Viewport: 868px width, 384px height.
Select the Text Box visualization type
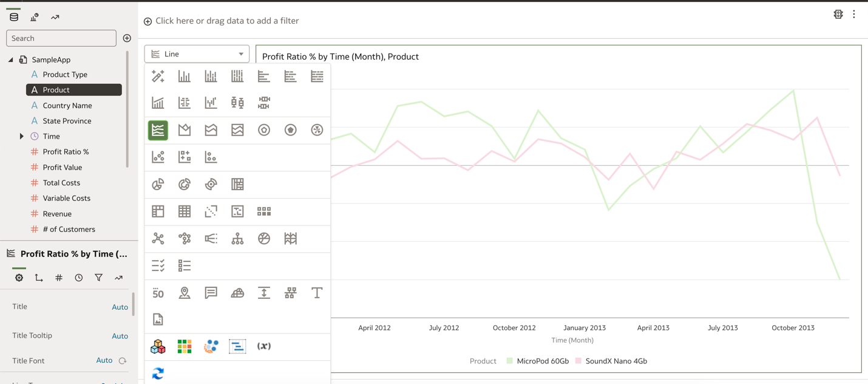[317, 293]
